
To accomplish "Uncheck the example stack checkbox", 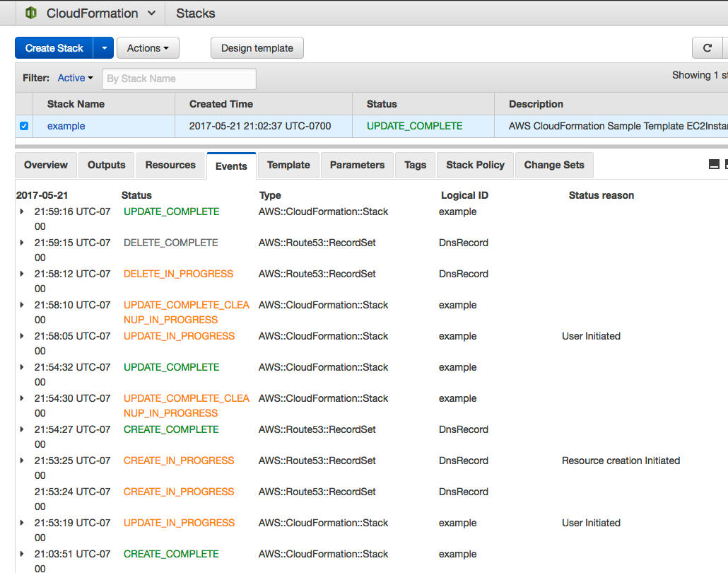I will (x=24, y=126).
